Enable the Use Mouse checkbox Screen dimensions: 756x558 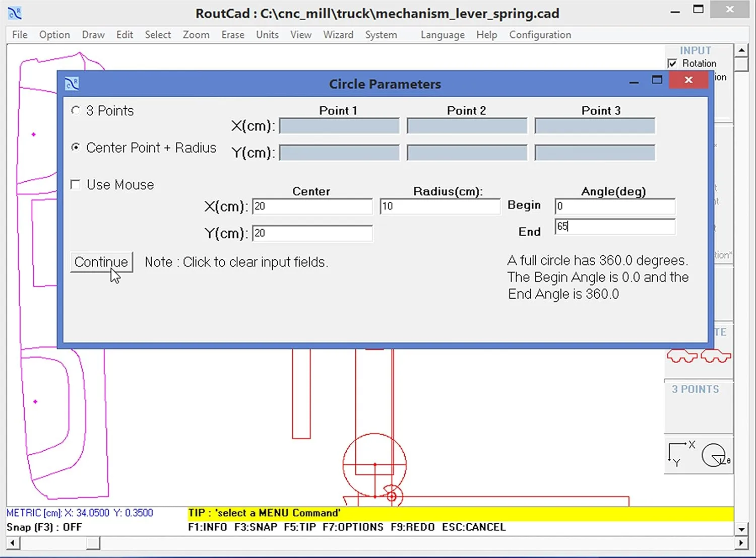coord(75,184)
